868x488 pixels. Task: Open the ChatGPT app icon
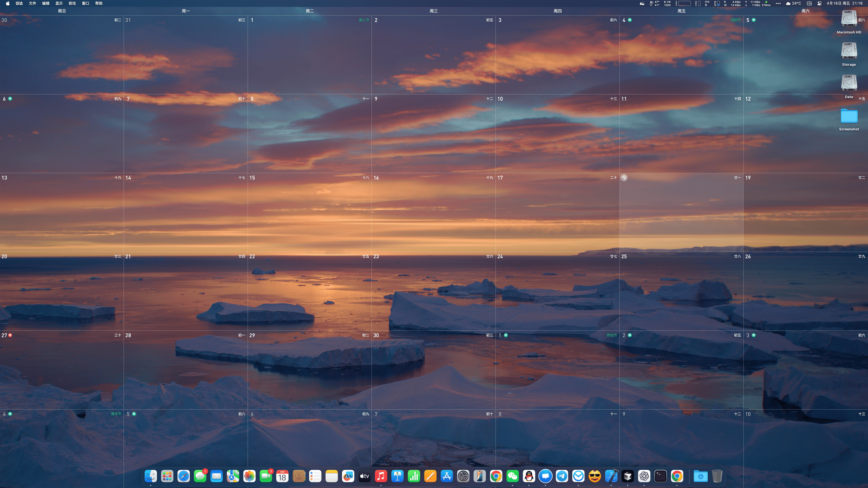(x=644, y=476)
